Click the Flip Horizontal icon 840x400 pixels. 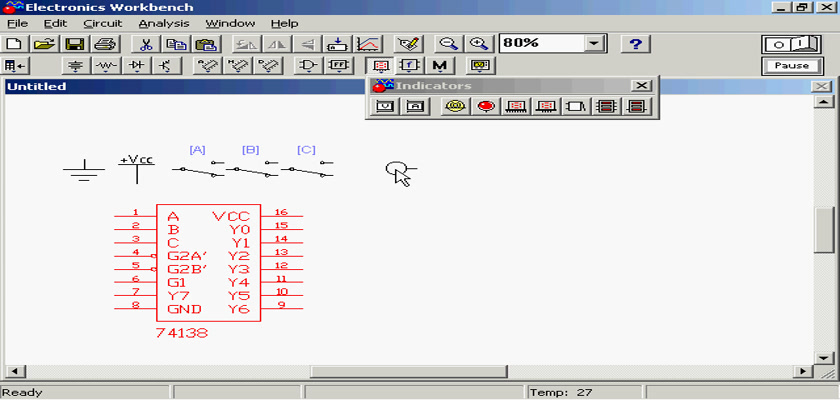tap(277, 44)
